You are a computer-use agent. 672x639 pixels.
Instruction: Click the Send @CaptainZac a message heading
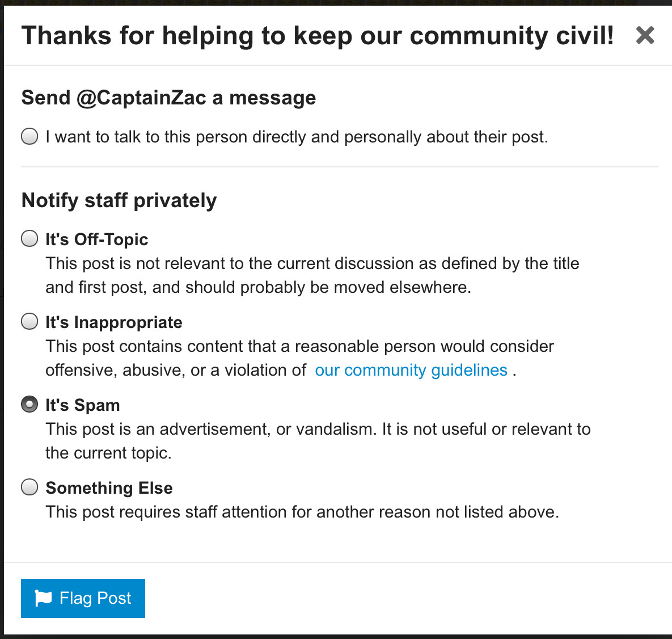coord(169,98)
